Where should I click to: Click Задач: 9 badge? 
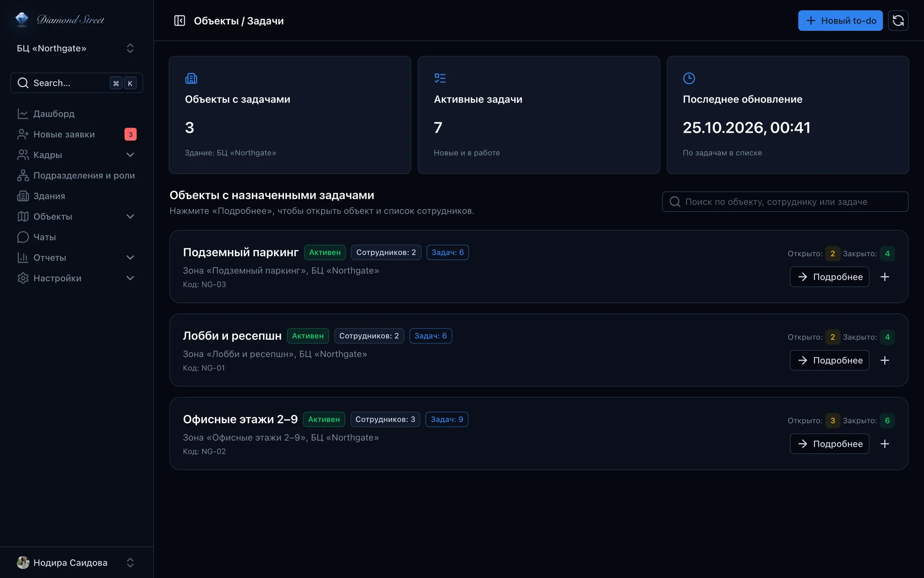447,419
